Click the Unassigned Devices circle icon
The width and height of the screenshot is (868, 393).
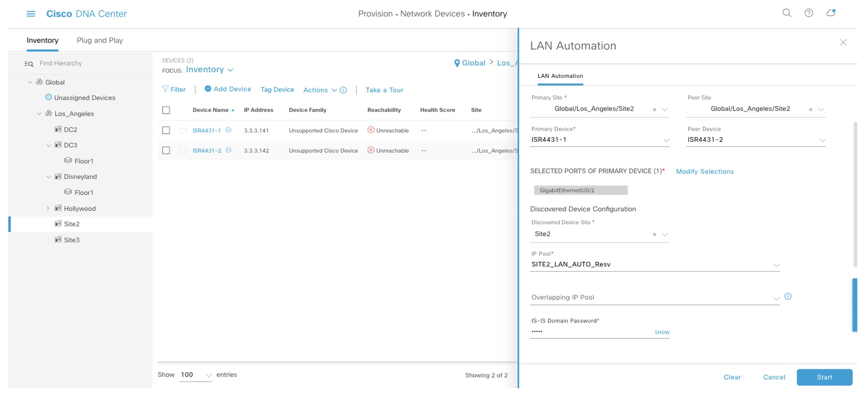48,97
